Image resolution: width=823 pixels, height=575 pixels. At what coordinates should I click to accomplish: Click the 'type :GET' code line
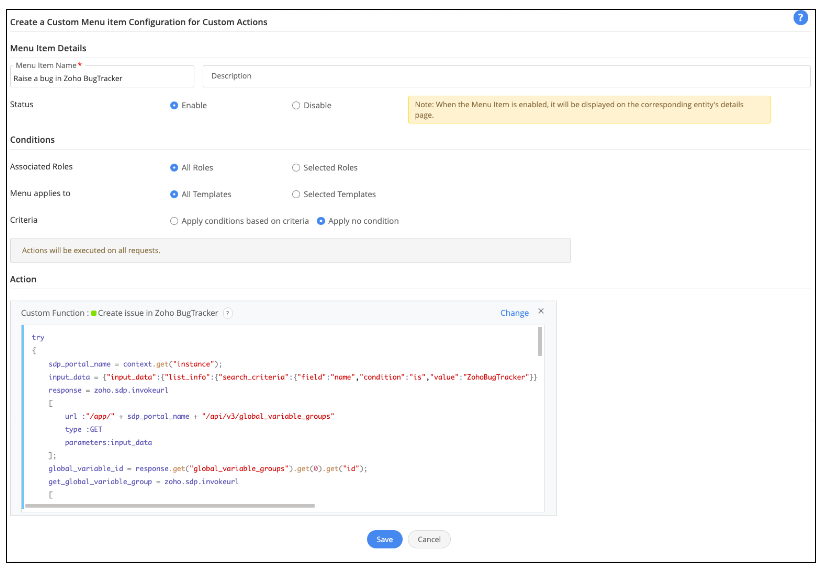point(83,429)
